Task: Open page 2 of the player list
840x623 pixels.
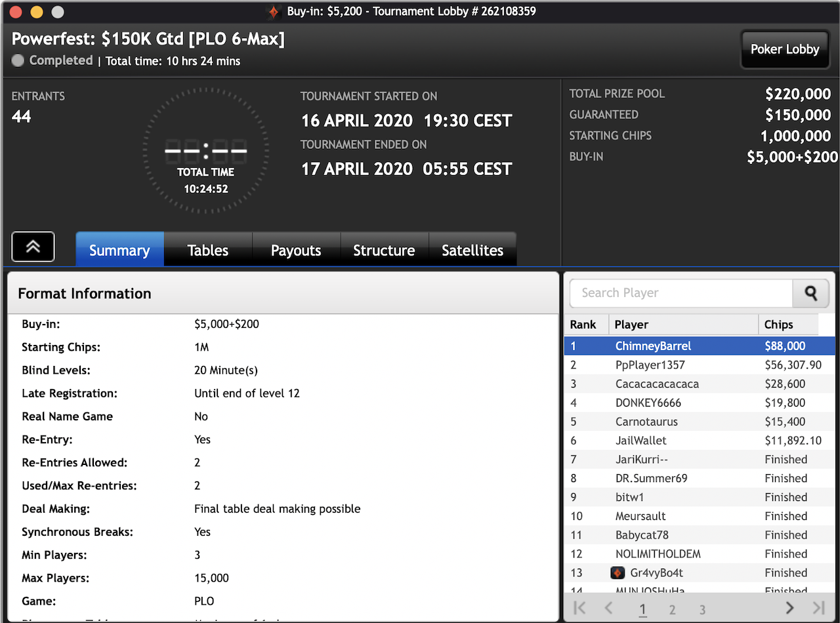Action: pyautogui.click(x=672, y=609)
